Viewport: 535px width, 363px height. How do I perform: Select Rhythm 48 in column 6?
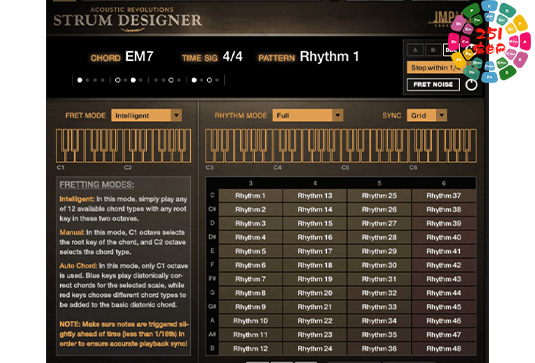point(444,349)
